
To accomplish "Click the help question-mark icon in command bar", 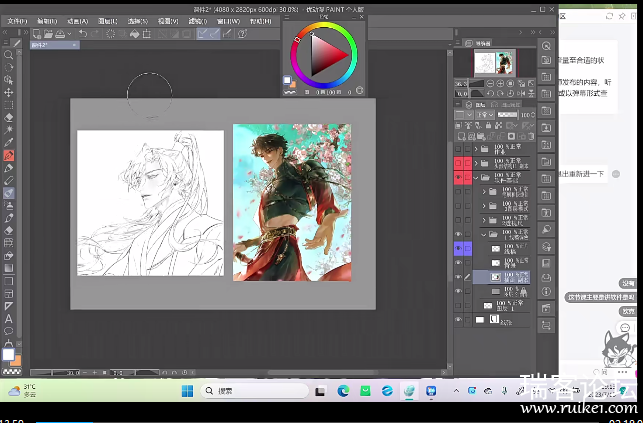I will (242, 34).
